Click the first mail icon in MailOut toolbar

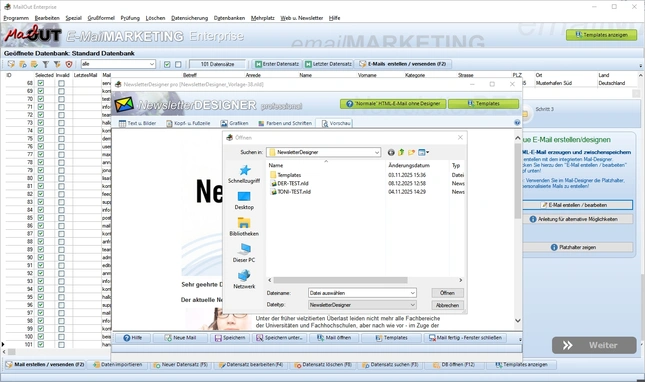(x=11, y=64)
